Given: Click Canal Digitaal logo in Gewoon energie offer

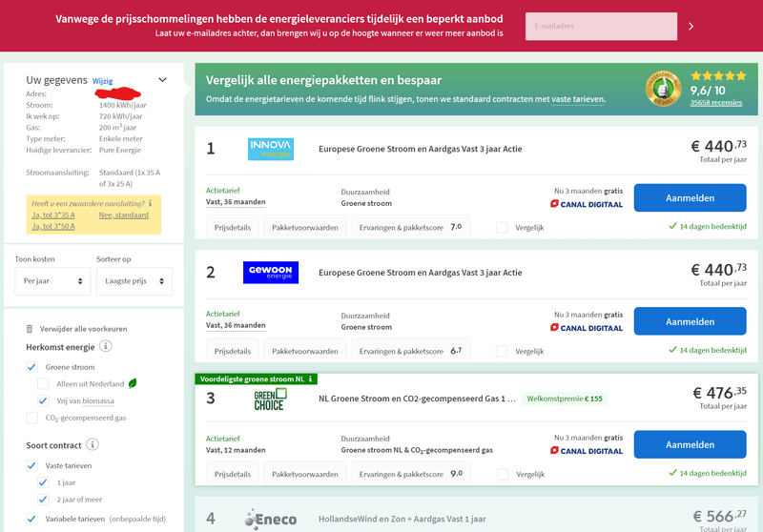Looking at the screenshot, I should 587,328.
